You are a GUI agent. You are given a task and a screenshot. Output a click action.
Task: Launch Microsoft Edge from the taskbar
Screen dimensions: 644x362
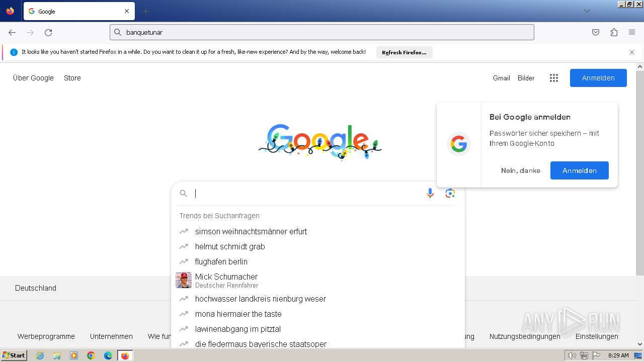click(108, 355)
